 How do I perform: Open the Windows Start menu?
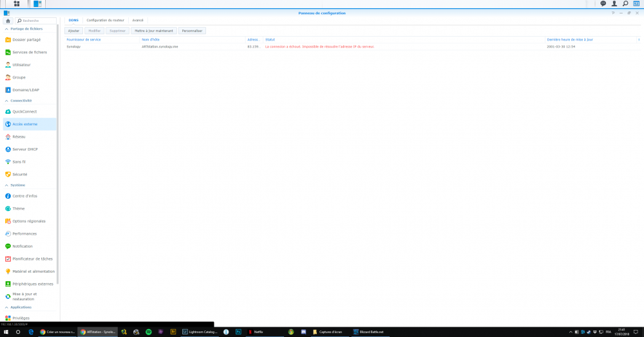point(6,332)
